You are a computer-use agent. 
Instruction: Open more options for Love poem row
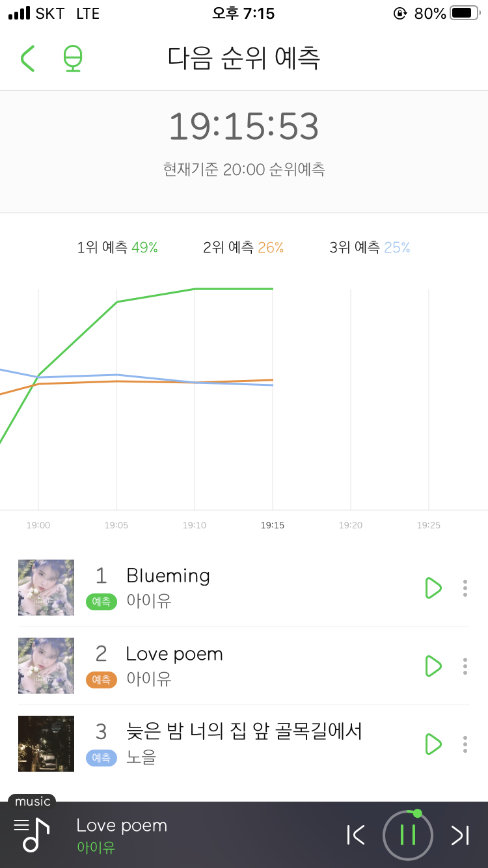465,666
